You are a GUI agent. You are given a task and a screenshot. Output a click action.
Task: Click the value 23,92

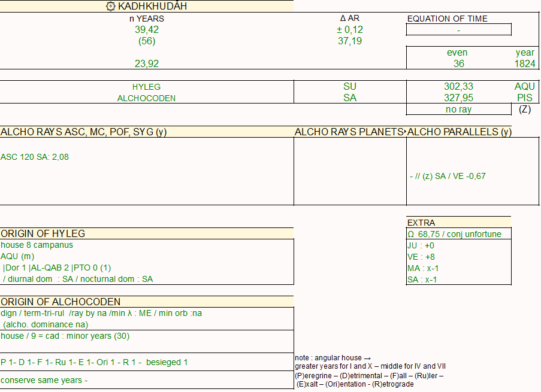[147, 64]
